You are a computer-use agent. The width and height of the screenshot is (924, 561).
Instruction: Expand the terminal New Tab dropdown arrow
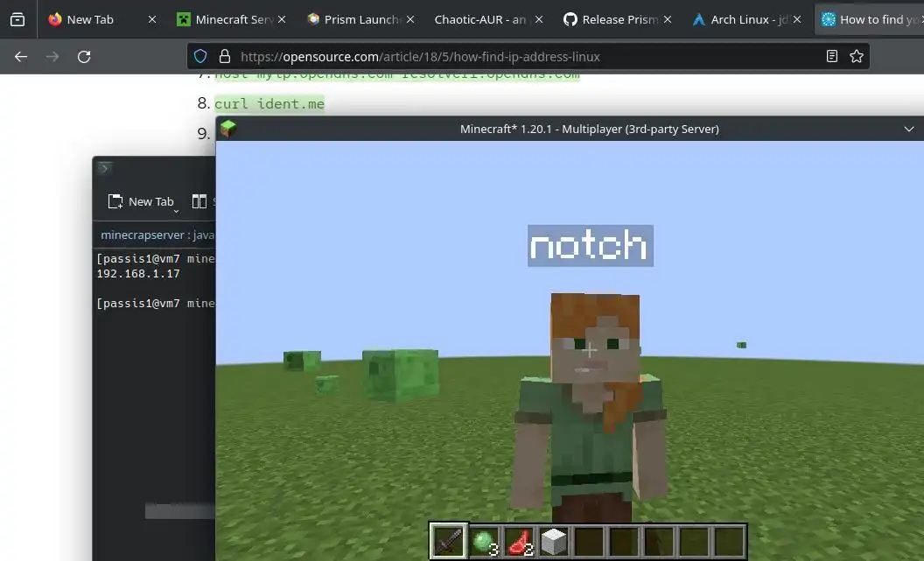click(x=176, y=211)
